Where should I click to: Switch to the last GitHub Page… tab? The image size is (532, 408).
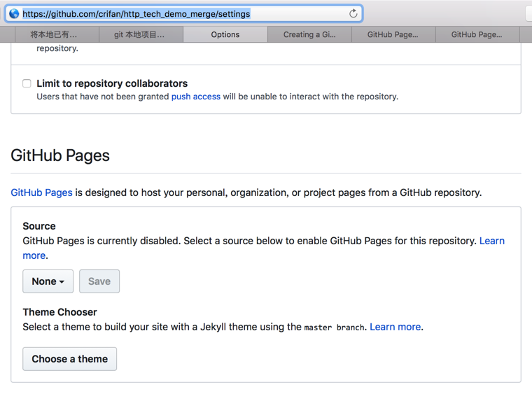(477, 34)
